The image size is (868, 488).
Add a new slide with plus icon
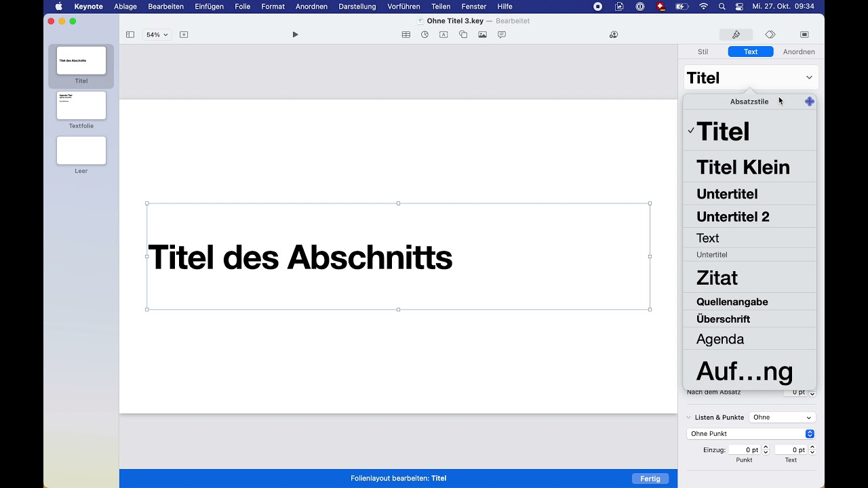[184, 35]
